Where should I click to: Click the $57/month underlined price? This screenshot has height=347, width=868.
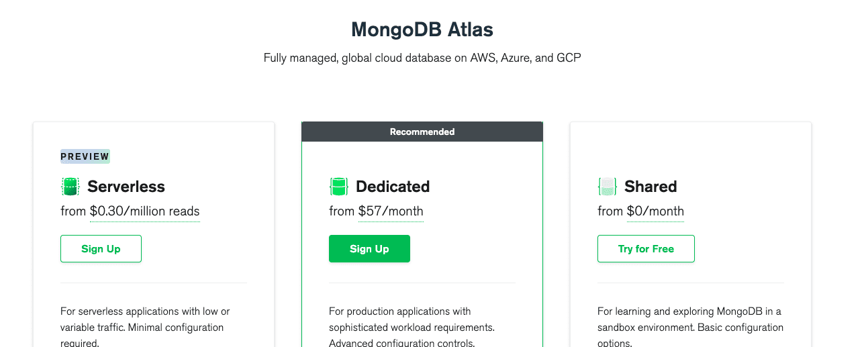coord(391,211)
